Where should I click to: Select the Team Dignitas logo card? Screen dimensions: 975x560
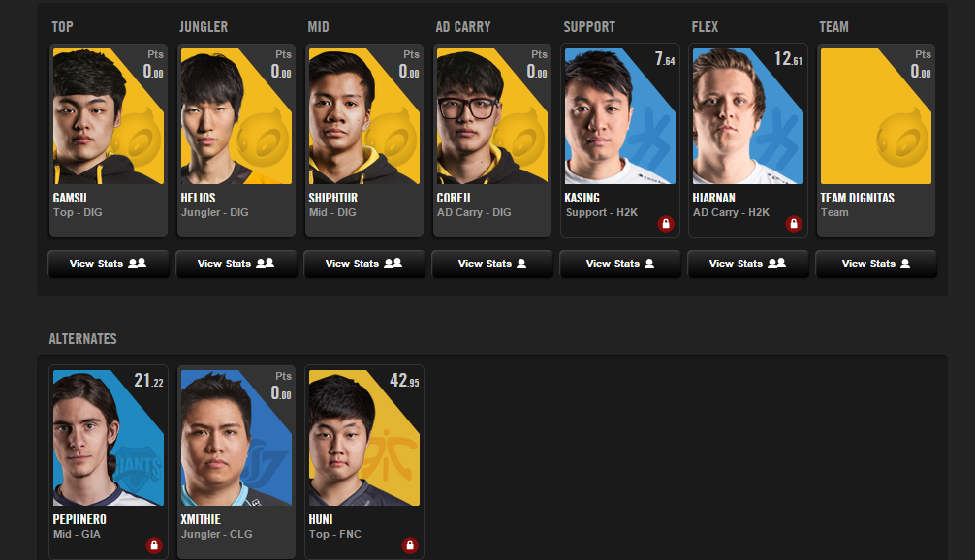(x=876, y=140)
